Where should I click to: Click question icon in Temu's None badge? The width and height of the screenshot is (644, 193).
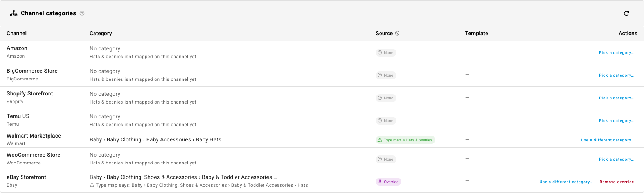pyautogui.click(x=380, y=120)
